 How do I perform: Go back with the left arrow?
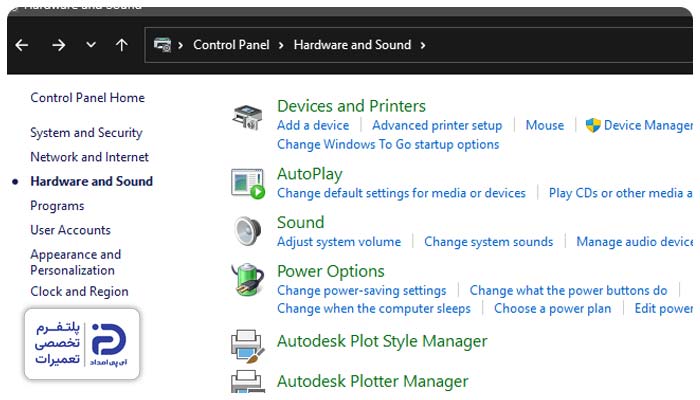coord(21,45)
